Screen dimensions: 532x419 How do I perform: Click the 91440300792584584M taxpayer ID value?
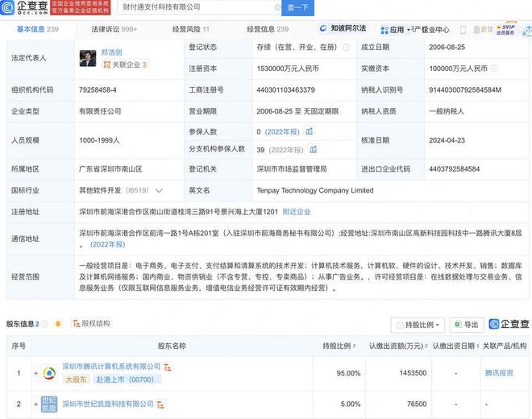465,90
